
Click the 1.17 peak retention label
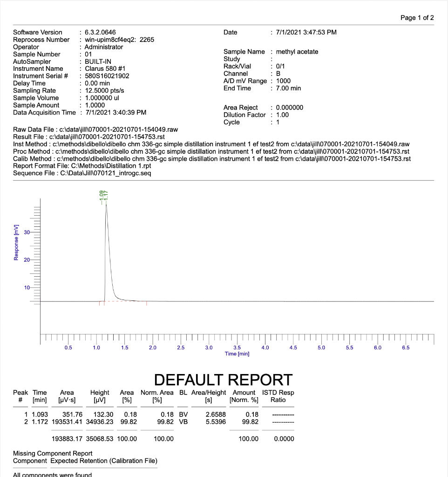pyautogui.click(x=106, y=196)
